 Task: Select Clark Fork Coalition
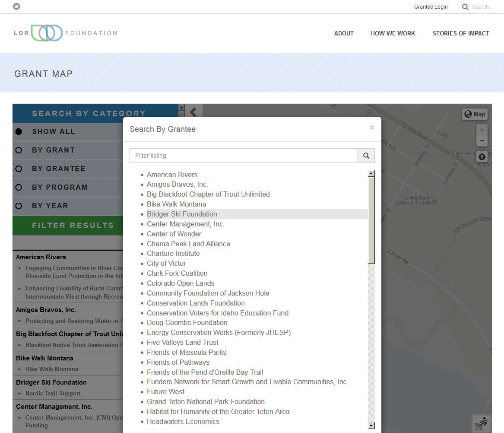click(177, 274)
